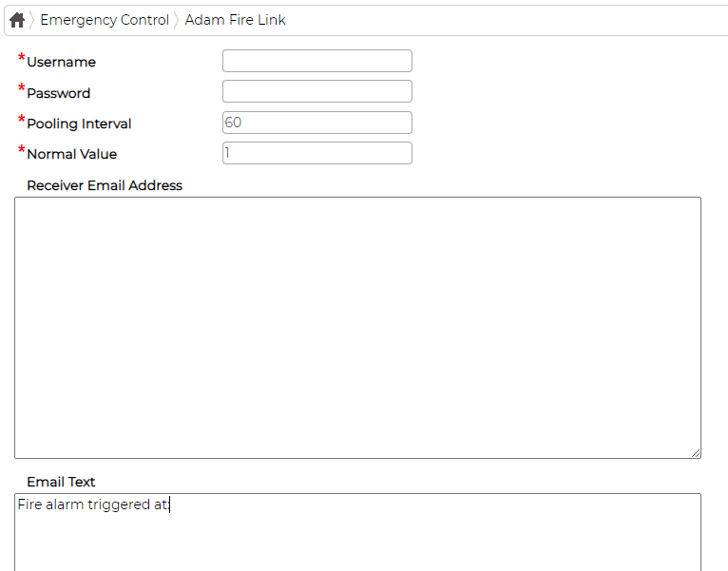
Task: Click the Username field label
Action: (61, 62)
